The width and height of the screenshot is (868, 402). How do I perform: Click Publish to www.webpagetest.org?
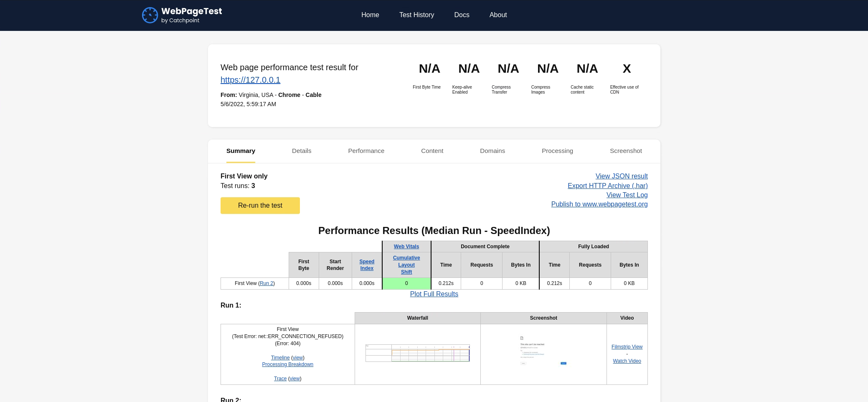599,204
